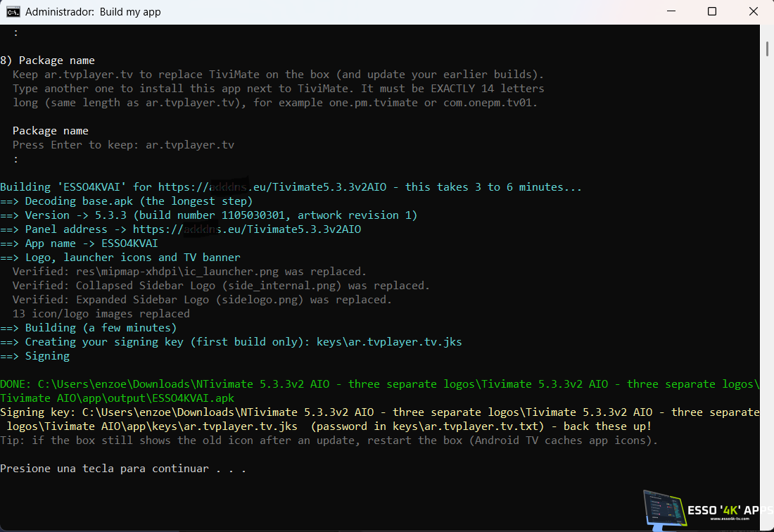Viewport: 774px width, 532px height.
Task: Click the 'Collapsed Sidebar Logo (side_internal.png)' line
Action: [x=221, y=286]
